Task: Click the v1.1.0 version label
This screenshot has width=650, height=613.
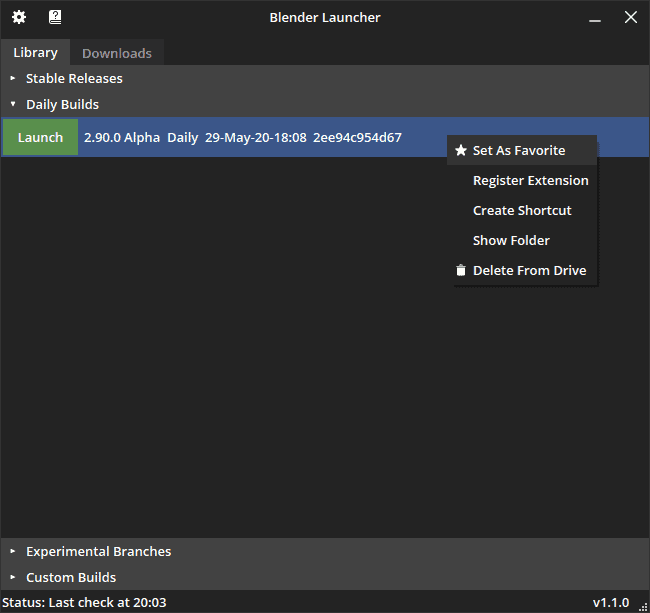Action: 611,602
